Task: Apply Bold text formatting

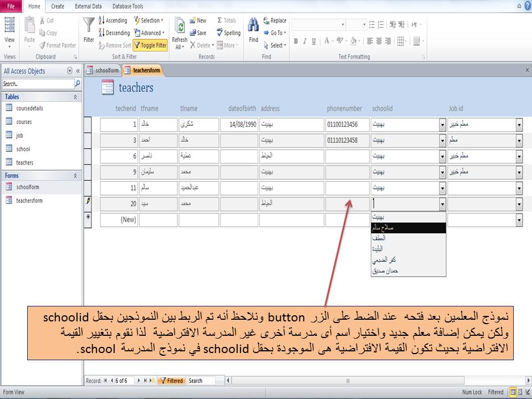Action: [x=296, y=42]
